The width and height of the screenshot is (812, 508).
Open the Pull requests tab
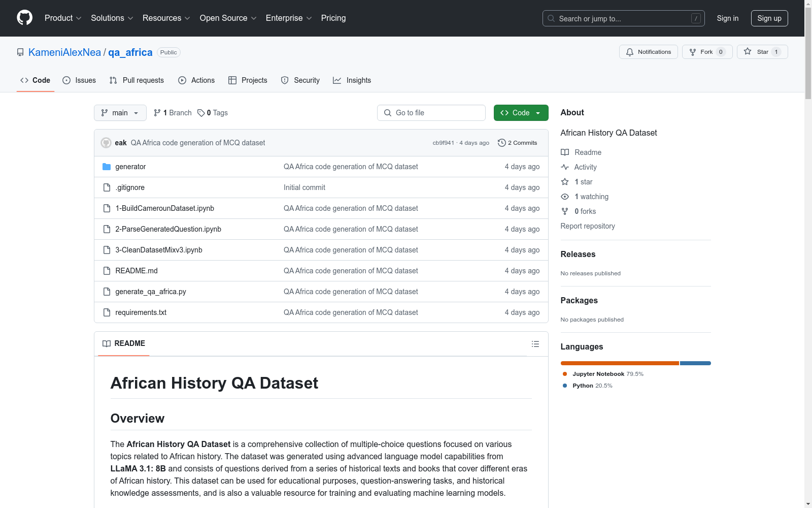[137, 80]
